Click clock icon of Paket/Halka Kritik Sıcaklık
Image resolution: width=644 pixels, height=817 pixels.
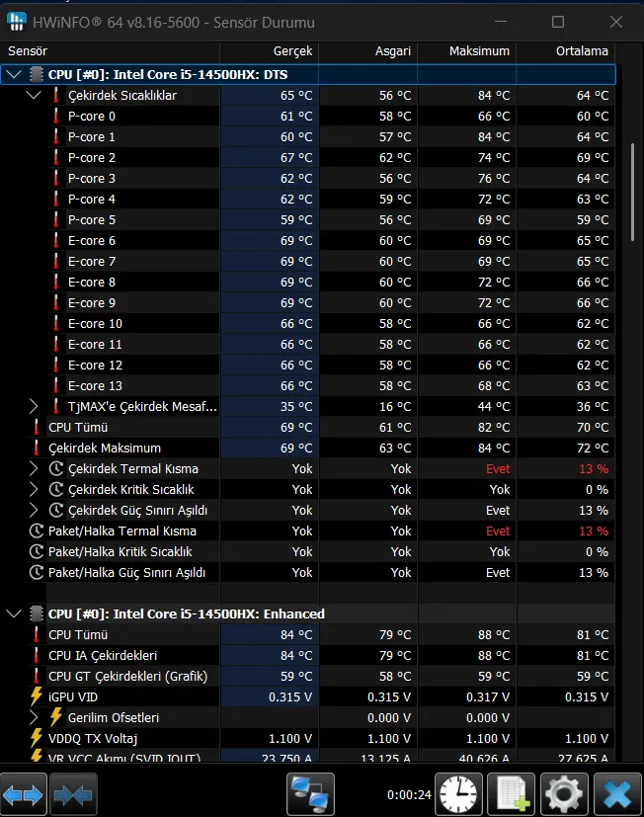pyautogui.click(x=36, y=552)
